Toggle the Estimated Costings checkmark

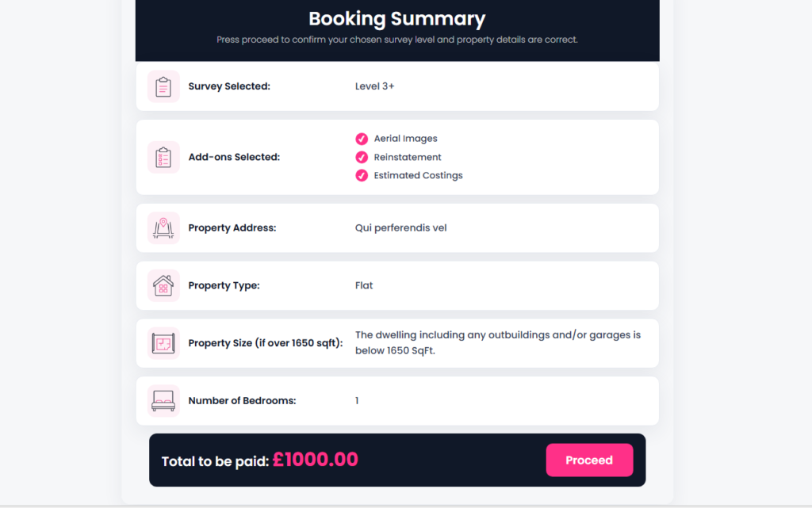point(362,175)
